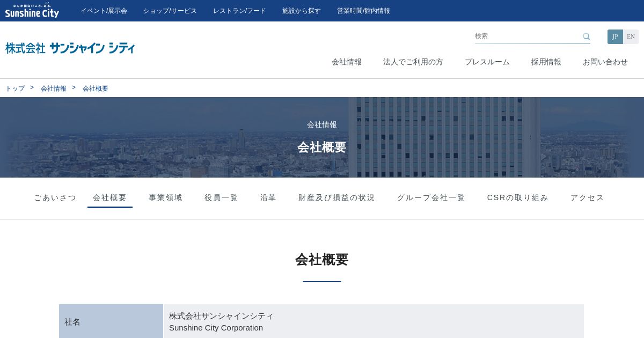The width and height of the screenshot is (644, 338).
Task: Go to 会社情報 breadcrumb link
Action: pos(54,89)
